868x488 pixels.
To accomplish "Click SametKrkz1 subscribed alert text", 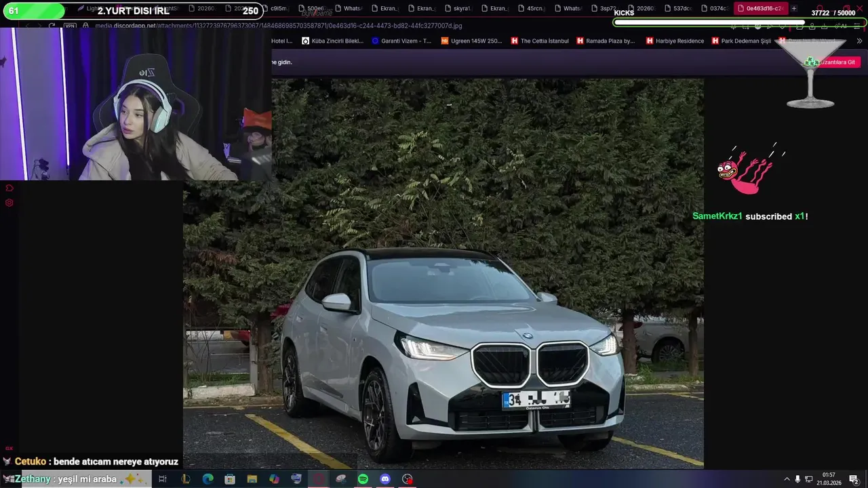I will [x=750, y=216].
